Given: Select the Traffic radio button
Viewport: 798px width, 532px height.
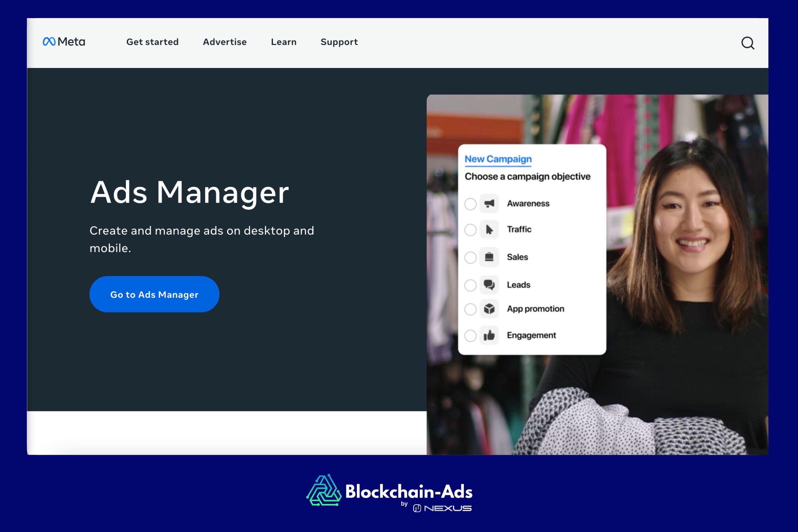Looking at the screenshot, I should [x=470, y=230].
